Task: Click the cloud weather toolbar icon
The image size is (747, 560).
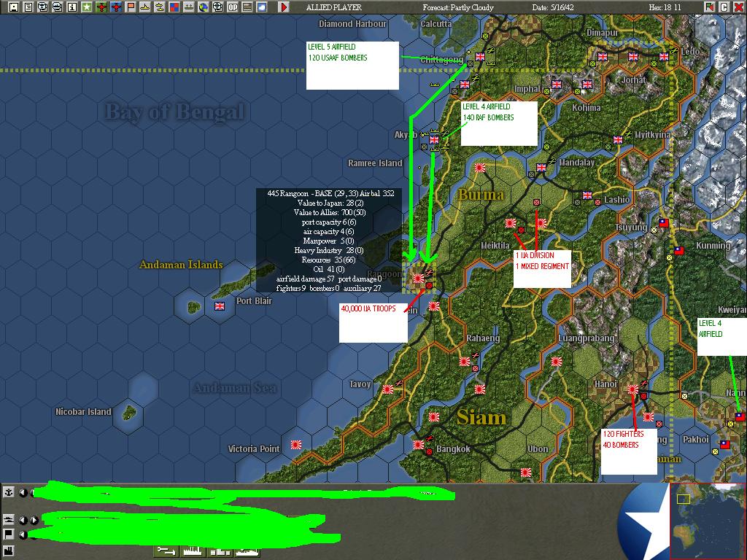Action: point(262,7)
